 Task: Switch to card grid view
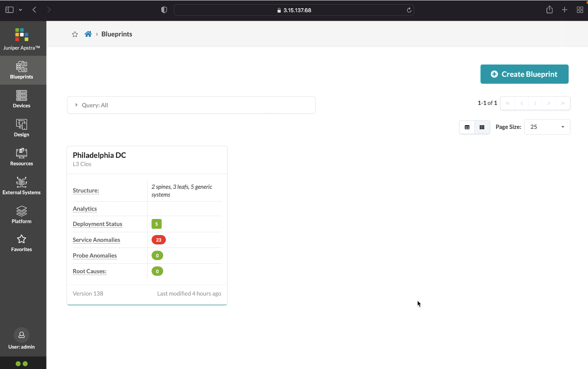(482, 127)
